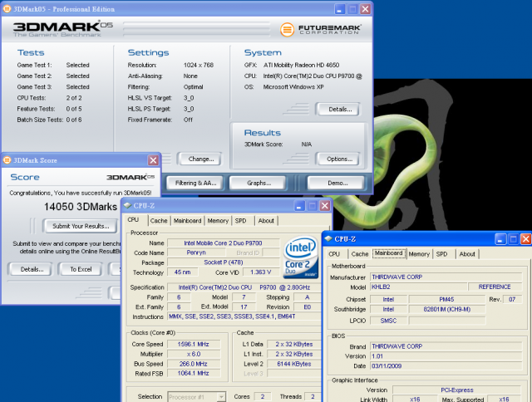This screenshot has width=532, height=402.
Task: Close the CPU-Z processor window
Action: (x=325, y=206)
